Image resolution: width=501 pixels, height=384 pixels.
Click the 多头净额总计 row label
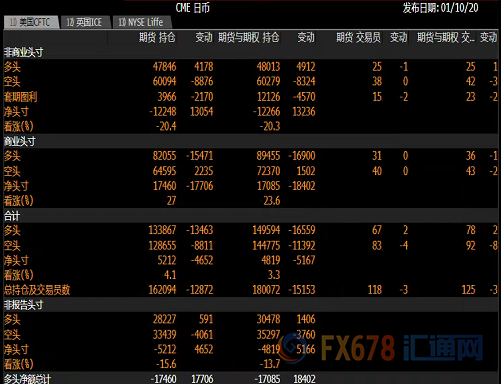pos(27,379)
